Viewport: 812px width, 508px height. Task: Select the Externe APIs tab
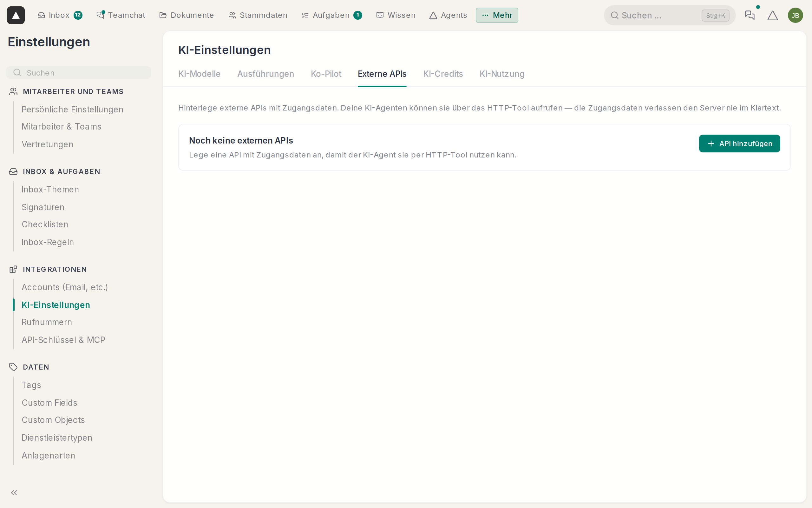pyautogui.click(x=382, y=74)
